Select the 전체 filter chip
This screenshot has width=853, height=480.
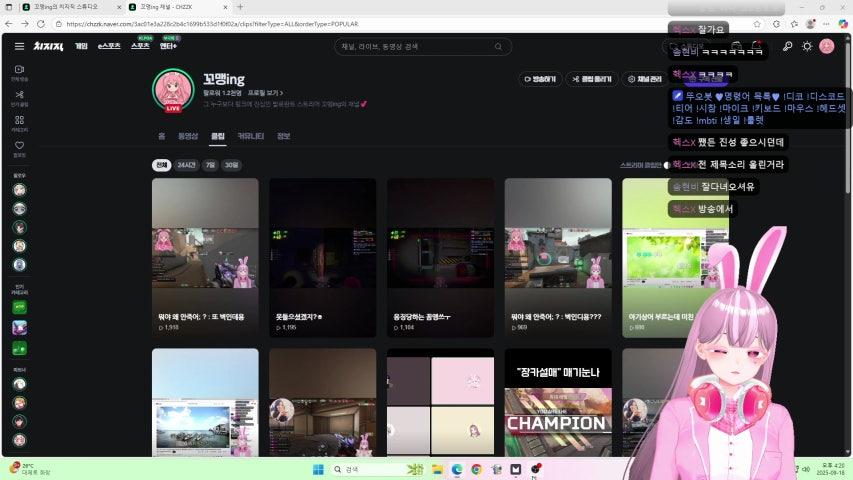(x=162, y=165)
